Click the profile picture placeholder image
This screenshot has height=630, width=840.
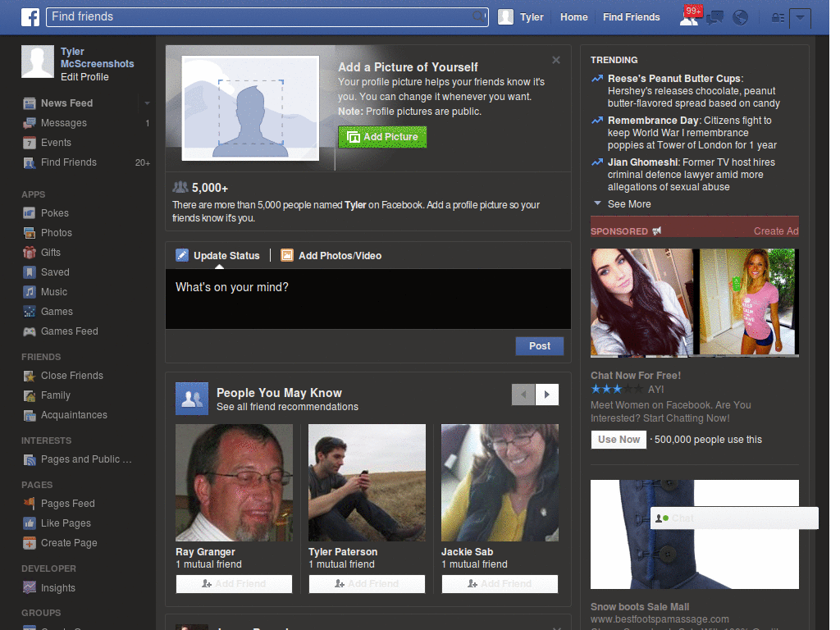pos(251,108)
